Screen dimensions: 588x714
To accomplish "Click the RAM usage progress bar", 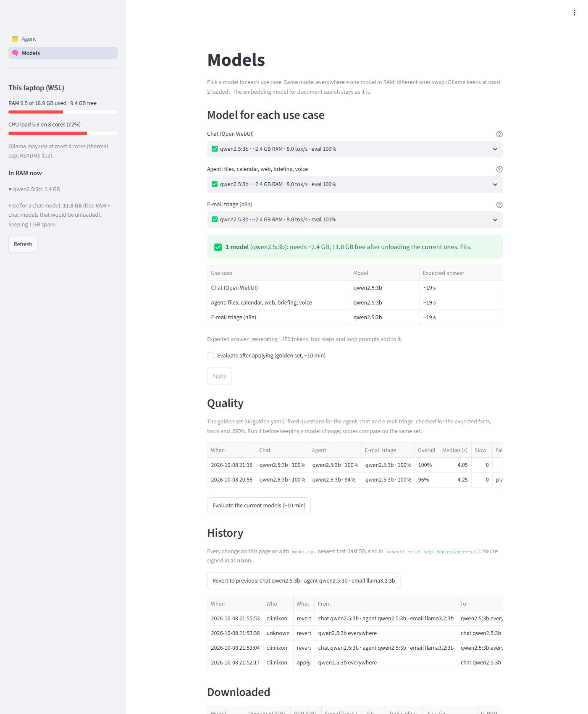I will [63, 112].
